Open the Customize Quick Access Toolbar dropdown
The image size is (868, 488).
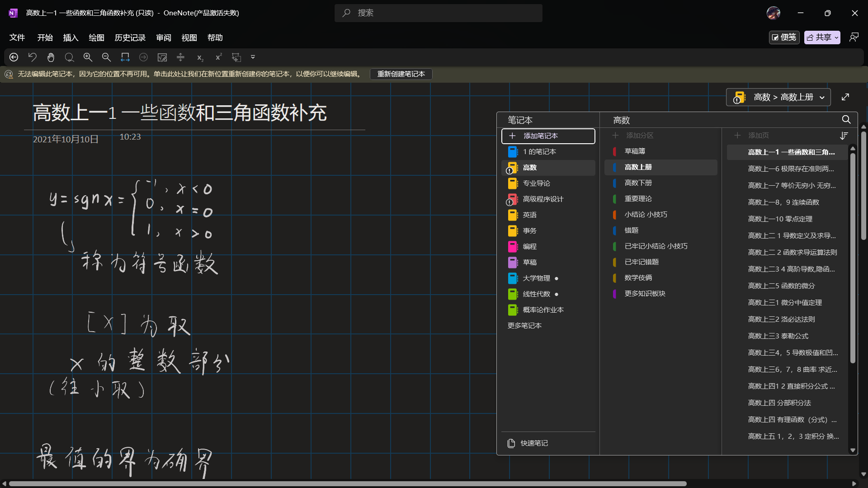253,57
